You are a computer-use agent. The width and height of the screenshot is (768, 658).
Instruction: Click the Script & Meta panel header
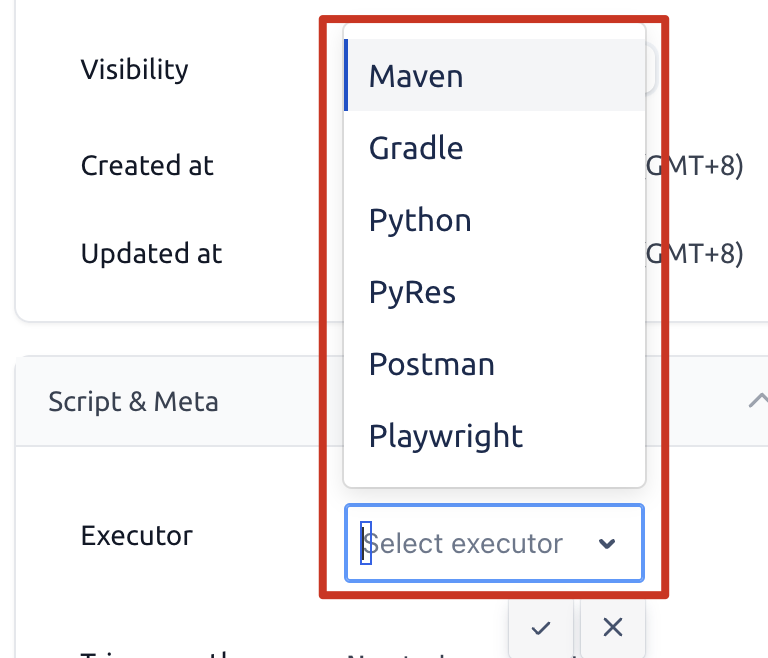coord(133,401)
